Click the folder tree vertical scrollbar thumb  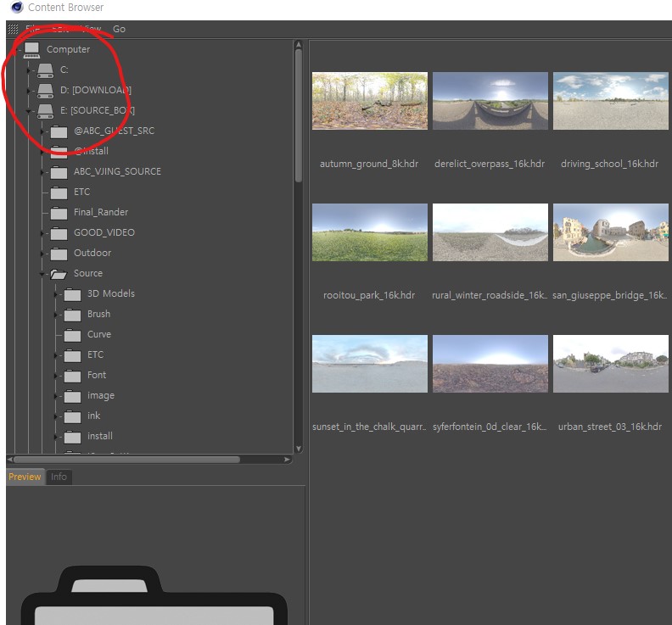coord(299,115)
